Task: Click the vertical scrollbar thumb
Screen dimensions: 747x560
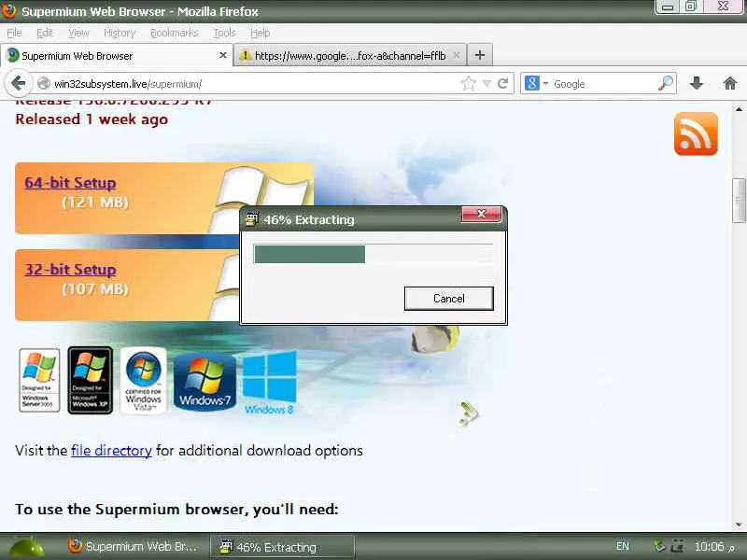Action: [739, 200]
